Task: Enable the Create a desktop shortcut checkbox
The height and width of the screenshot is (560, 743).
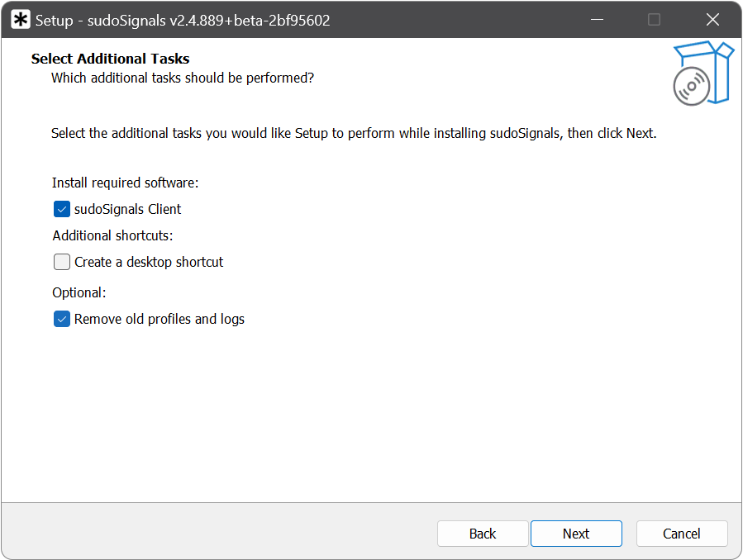Action: coord(62,262)
